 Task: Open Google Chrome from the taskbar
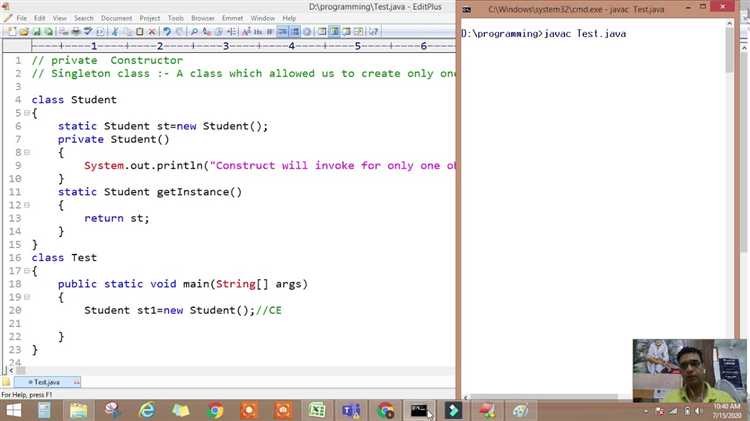[215, 410]
